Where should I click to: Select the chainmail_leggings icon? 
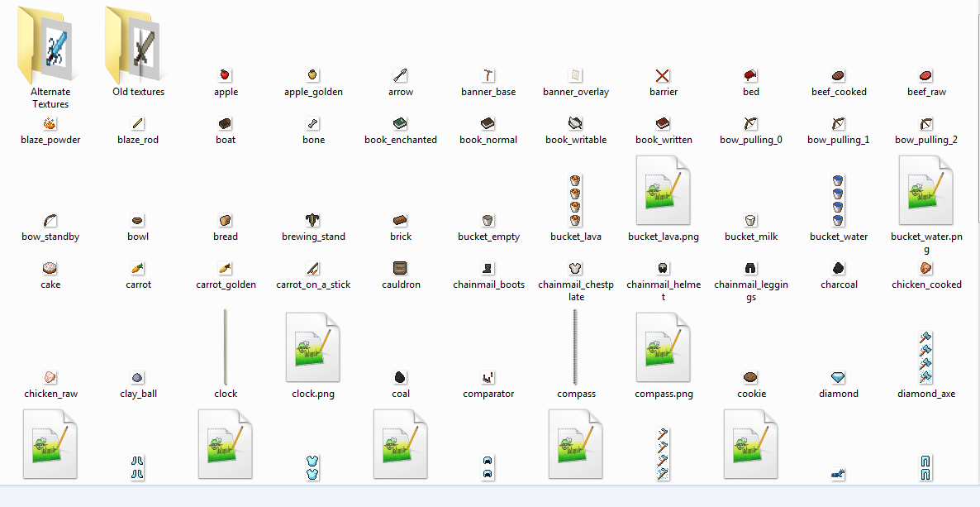point(750,268)
